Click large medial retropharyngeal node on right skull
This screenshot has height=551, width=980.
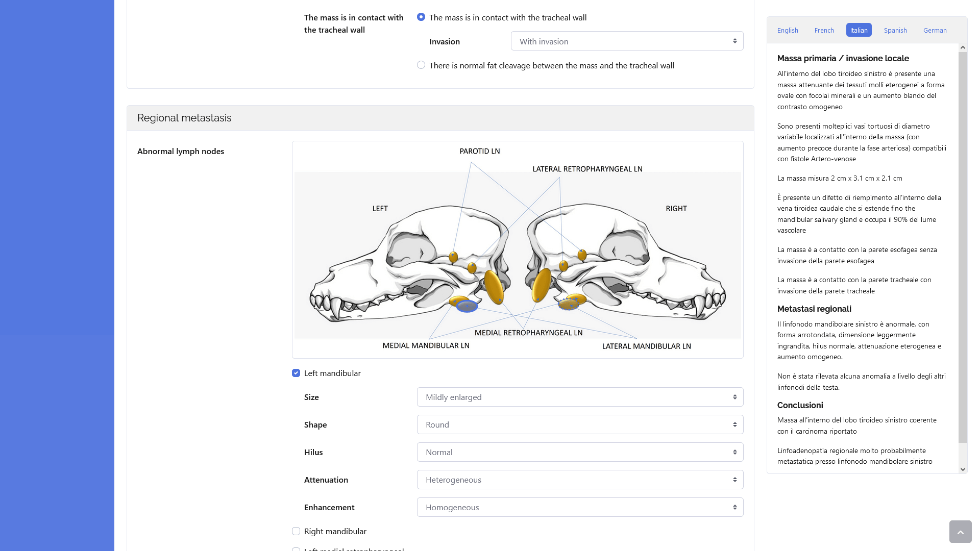[541, 285]
